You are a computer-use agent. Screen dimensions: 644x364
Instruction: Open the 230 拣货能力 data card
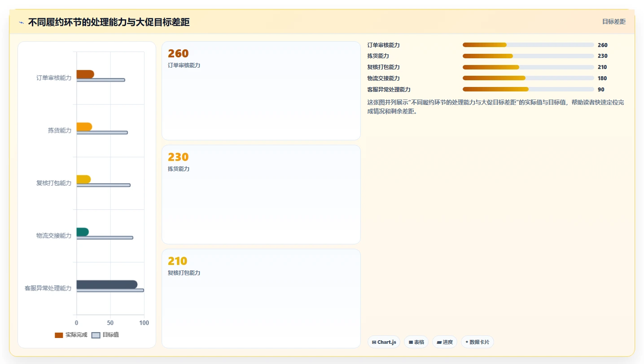tap(261, 195)
